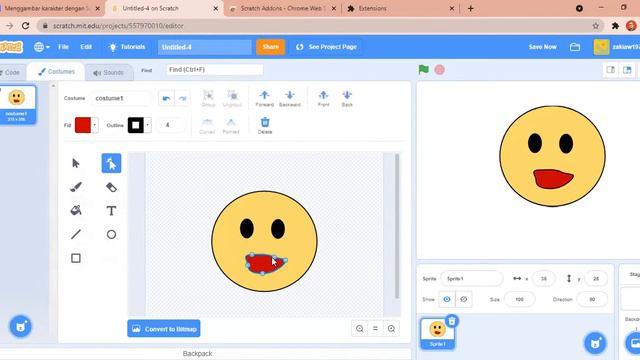Select the Rectangle tool

[x=76, y=258]
